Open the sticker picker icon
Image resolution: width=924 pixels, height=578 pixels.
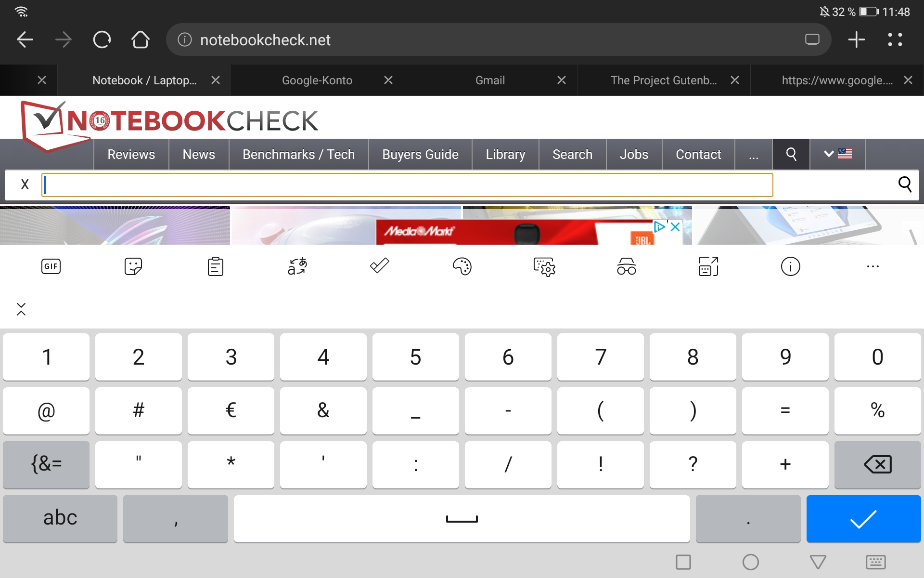pos(133,266)
